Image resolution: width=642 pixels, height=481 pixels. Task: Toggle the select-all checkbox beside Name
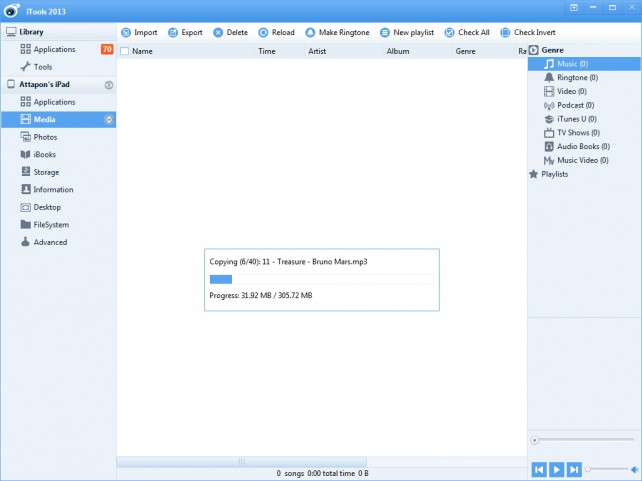tap(124, 50)
